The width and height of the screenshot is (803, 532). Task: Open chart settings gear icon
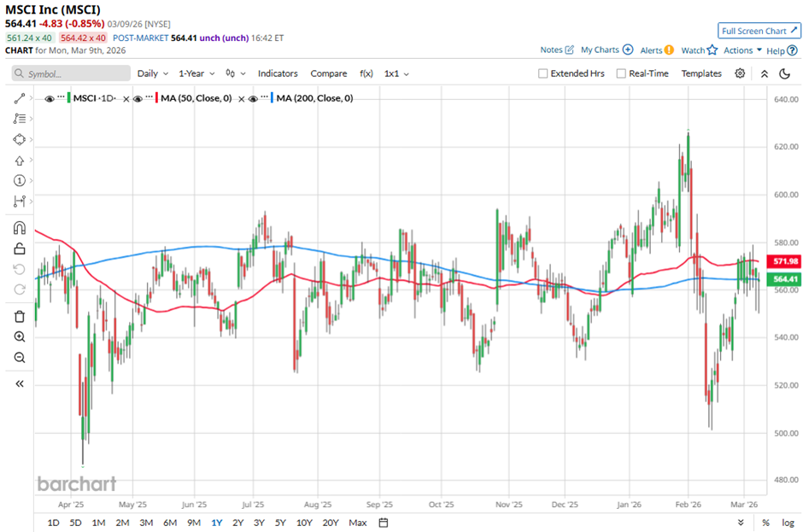(x=740, y=73)
